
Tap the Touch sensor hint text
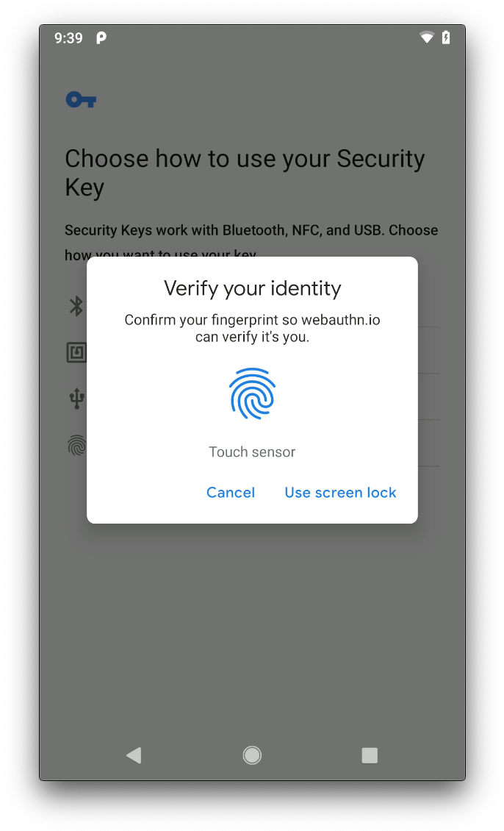pyautogui.click(x=252, y=452)
